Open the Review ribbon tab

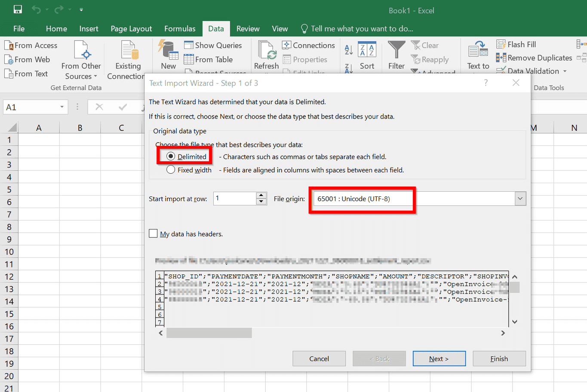(248, 28)
